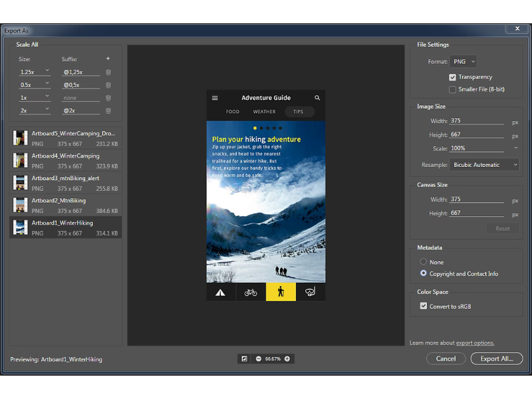Click the fit-to-view icon beside zoom controls
Image resolution: width=532 pixels, height=399 pixels.
pos(245,359)
